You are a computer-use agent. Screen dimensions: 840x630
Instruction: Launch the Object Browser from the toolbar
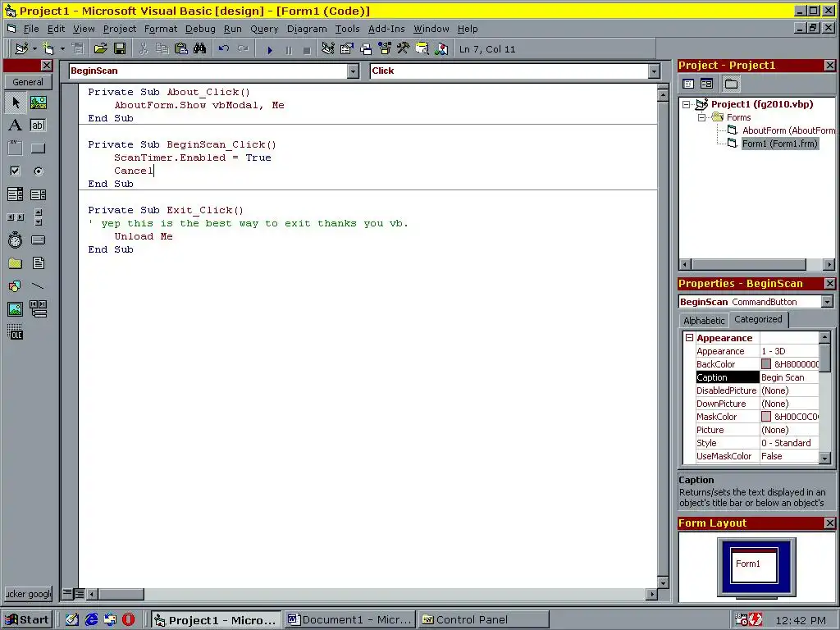click(385, 49)
